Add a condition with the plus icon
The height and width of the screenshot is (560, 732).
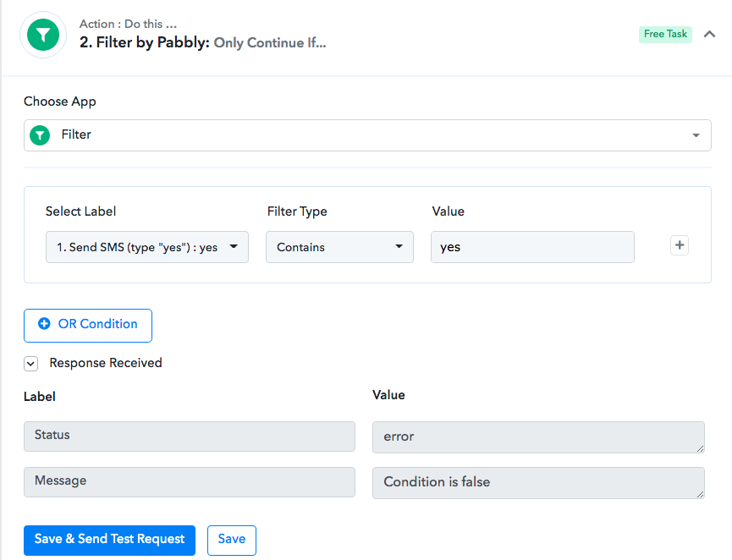[680, 245]
